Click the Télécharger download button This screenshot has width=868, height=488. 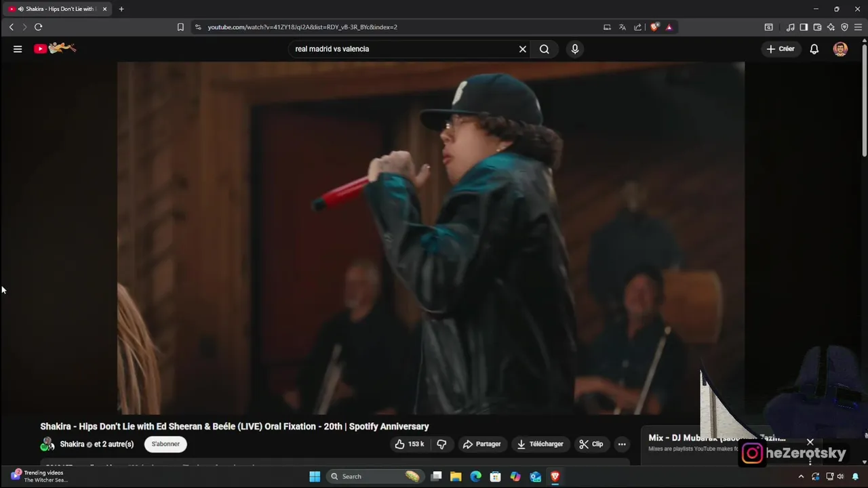point(540,444)
